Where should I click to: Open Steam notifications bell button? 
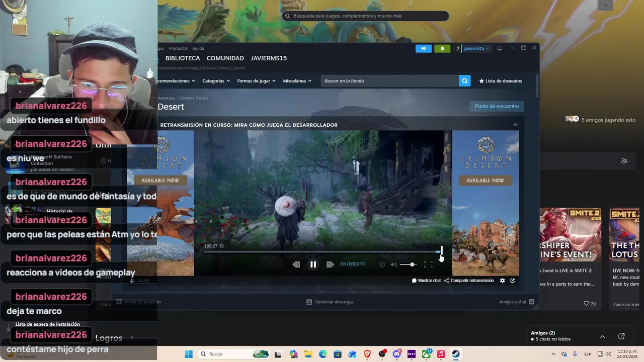(442, 49)
